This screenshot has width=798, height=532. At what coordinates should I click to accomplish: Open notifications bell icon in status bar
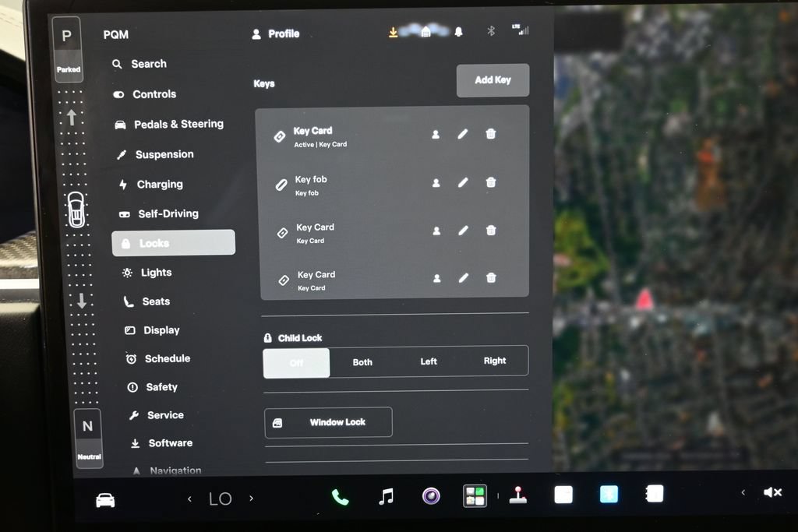click(458, 31)
